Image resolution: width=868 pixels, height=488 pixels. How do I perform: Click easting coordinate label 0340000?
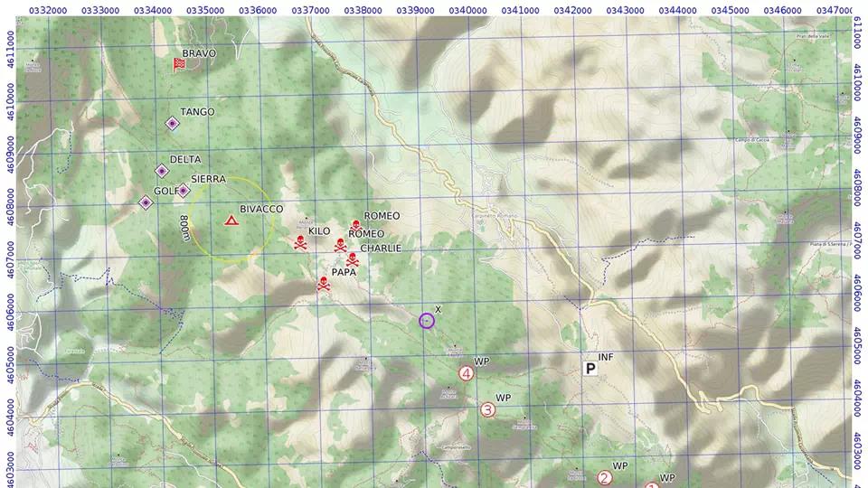tap(467, 11)
